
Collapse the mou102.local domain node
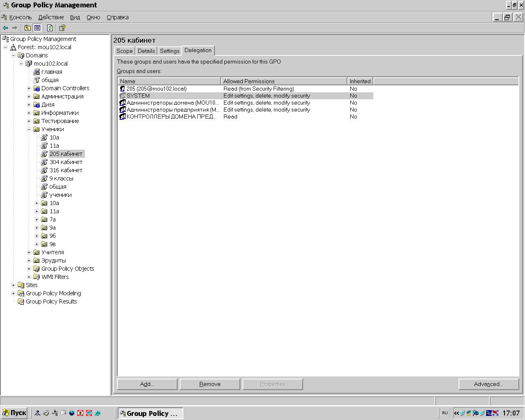pyautogui.click(x=21, y=64)
